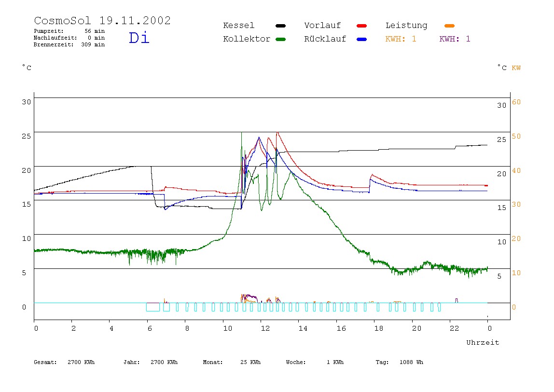Click hour "4" on the Uhrzeit axis
This screenshot has height=392, width=554.
(x=111, y=328)
